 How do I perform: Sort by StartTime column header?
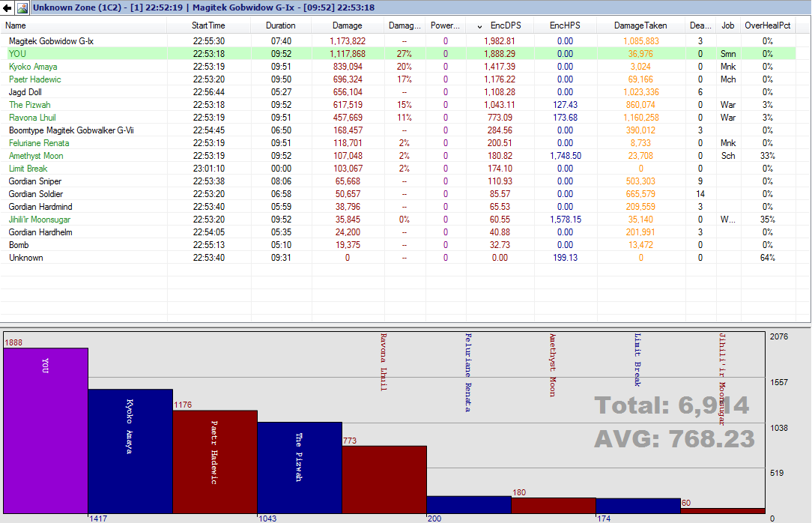click(x=209, y=25)
